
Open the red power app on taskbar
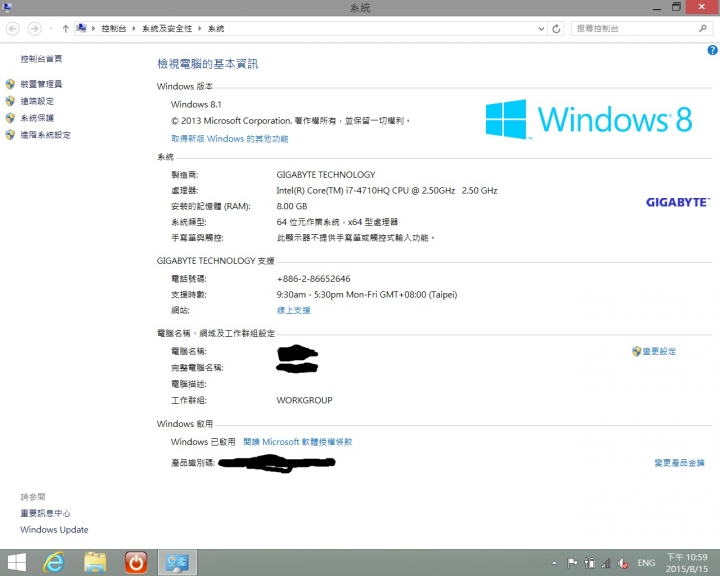(x=136, y=562)
